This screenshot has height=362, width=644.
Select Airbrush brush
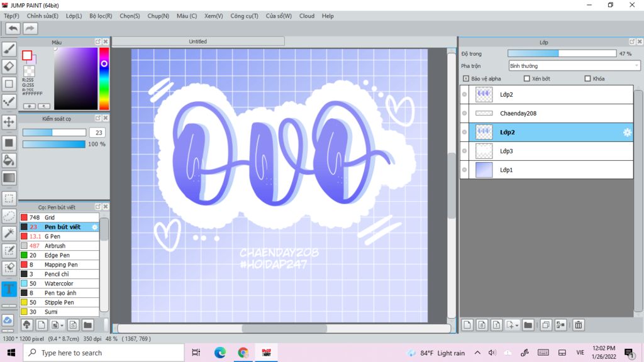[x=60, y=246]
